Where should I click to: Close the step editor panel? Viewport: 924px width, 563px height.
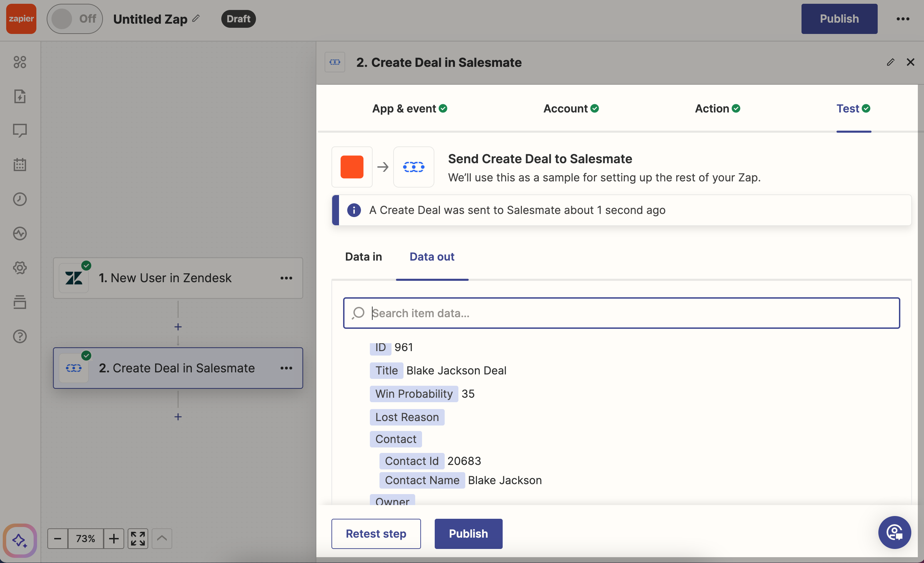[910, 62]
